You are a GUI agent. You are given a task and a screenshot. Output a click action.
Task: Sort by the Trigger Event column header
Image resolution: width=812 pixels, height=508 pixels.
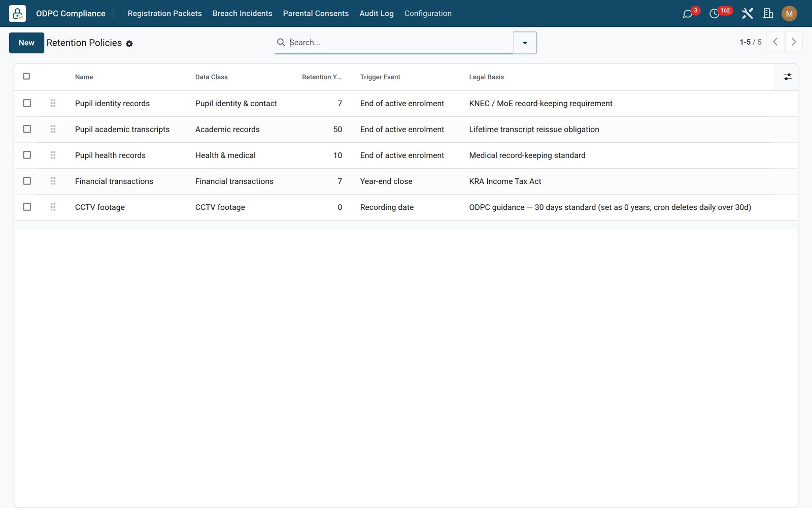tap(380, 77)
